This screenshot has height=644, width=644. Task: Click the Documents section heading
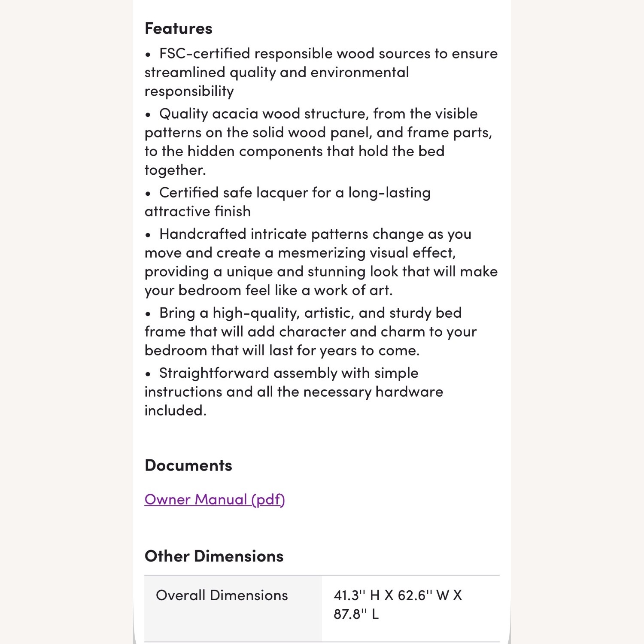(x=188, y=465)
